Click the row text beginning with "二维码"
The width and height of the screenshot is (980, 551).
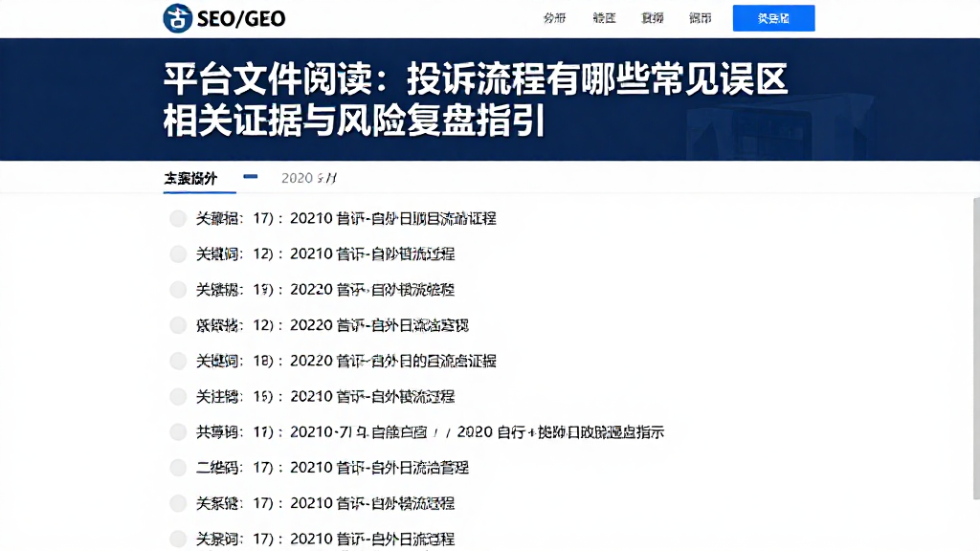(x=332, y=468)
